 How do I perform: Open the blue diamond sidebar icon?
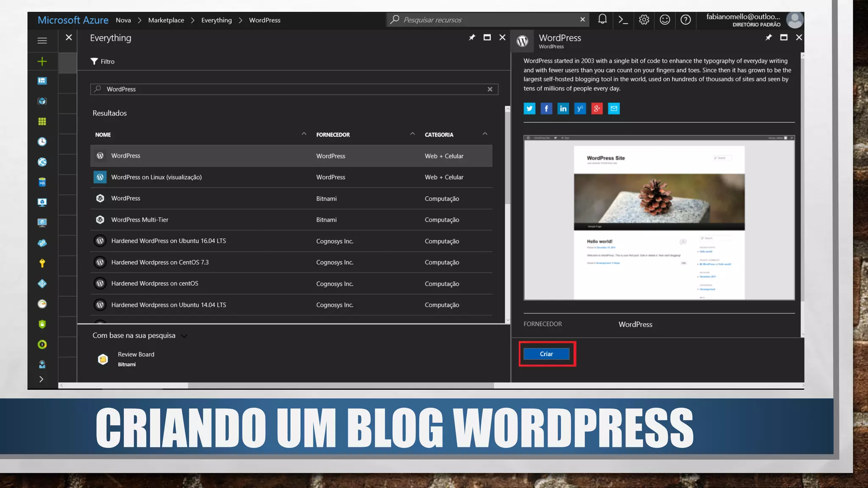pyautogui.click(x=42, y=283)
